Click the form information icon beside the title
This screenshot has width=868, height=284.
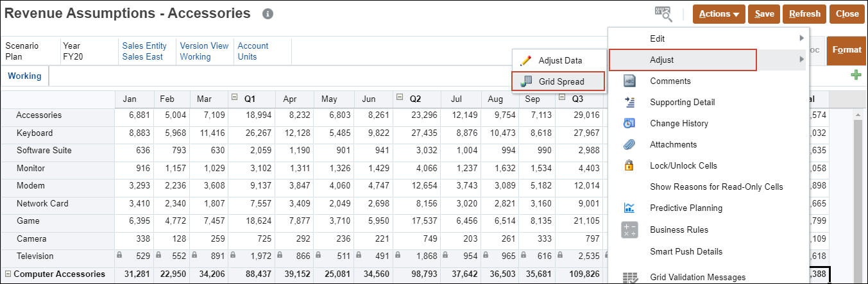(x=268, y=13)
